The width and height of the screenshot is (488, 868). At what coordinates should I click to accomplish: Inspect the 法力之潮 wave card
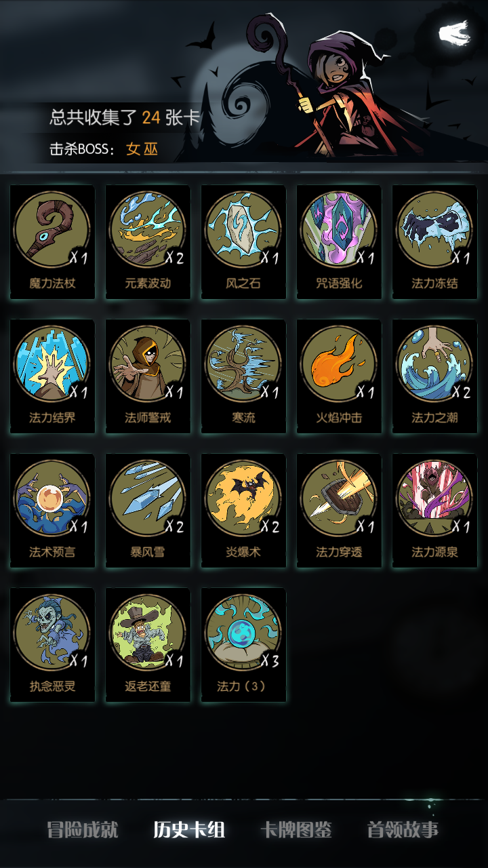click(434, 376)
